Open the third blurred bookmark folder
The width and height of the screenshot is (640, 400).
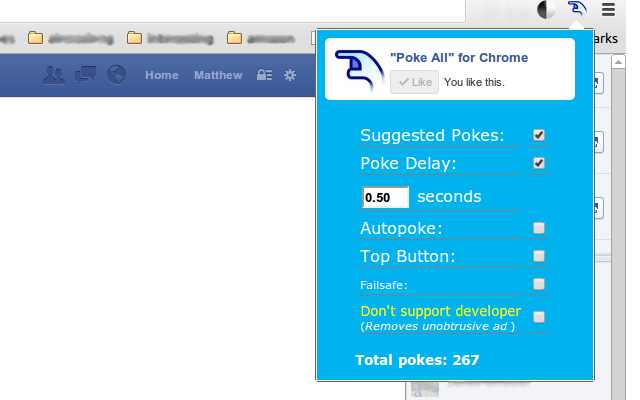tap(260, 38)
